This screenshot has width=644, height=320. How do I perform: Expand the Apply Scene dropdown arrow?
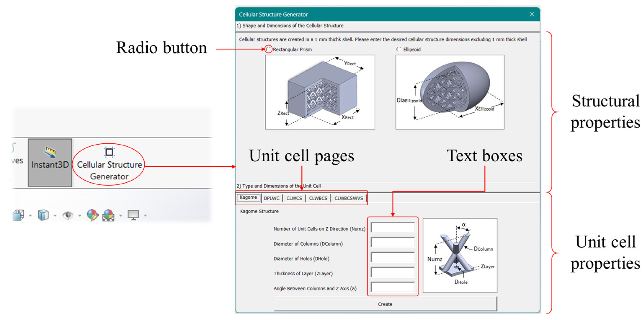(x=121, y=215)
